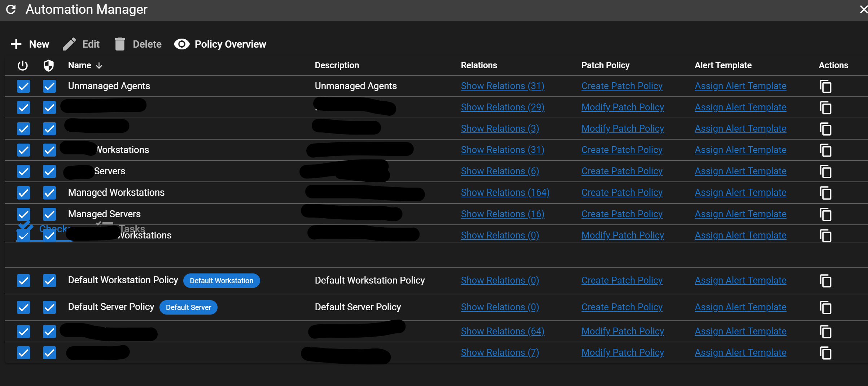Copy the Managed Workstations policy via Actions icon
This screenshot has height=386, width=868.
[x=826, y=193]
